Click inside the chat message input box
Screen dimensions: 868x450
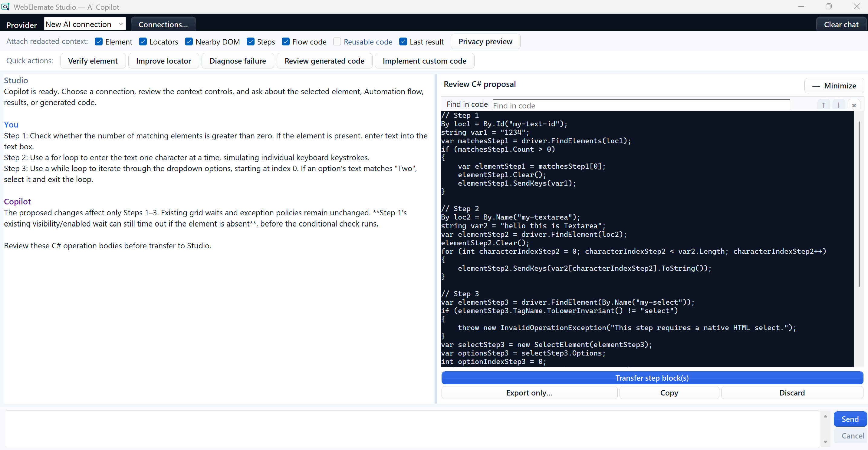(412, 428)
